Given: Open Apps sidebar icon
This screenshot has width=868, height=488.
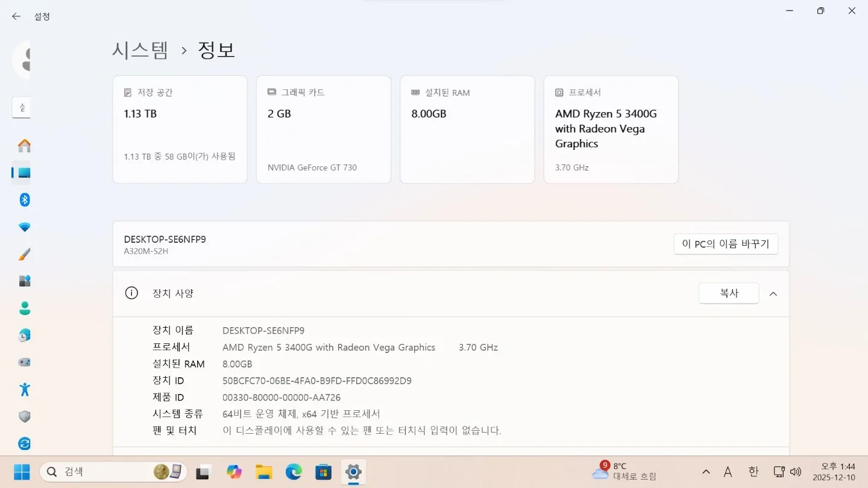Looking at the screenshot, I should (25, 281).
